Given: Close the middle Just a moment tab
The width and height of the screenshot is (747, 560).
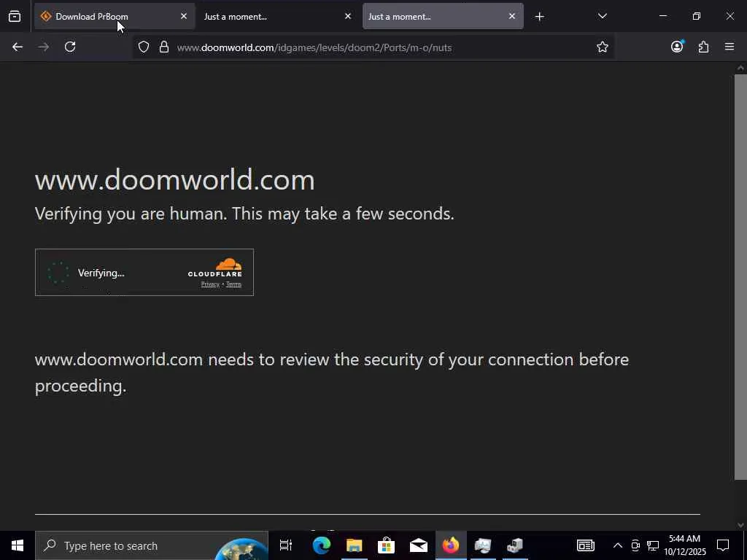Looking at the screenshot, I should [348, 16].
